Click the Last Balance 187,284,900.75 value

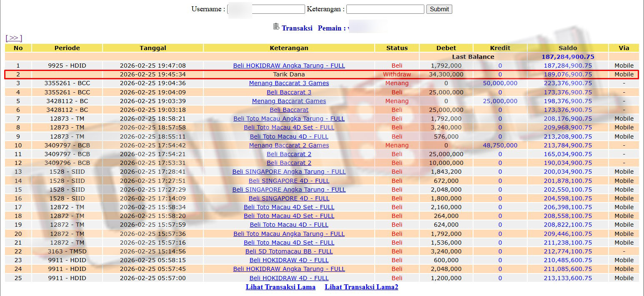pyautogui.click(x=568, y=57)
